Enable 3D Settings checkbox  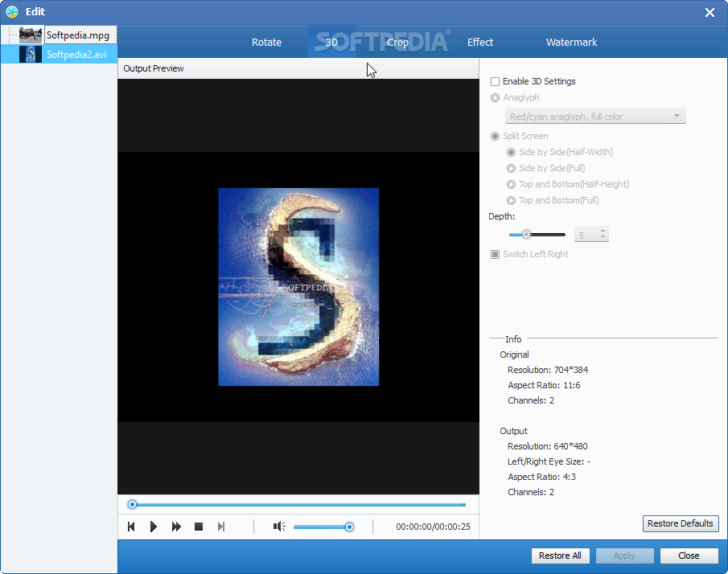(495, 81)
